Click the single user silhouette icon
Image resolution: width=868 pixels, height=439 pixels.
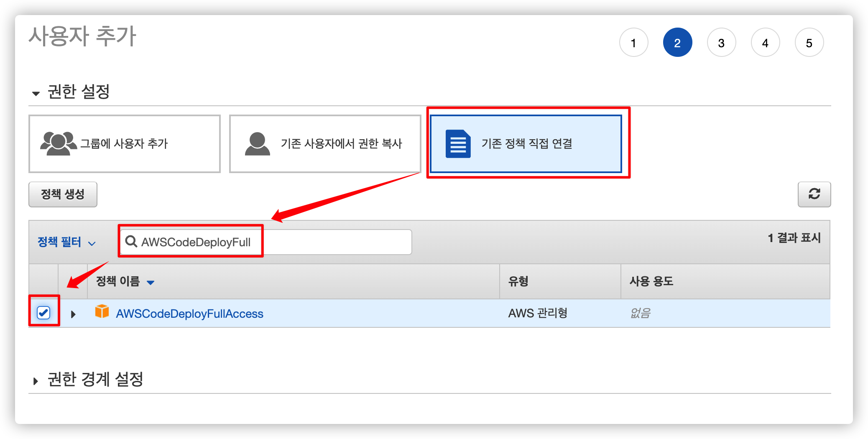(x=257, y=144)
